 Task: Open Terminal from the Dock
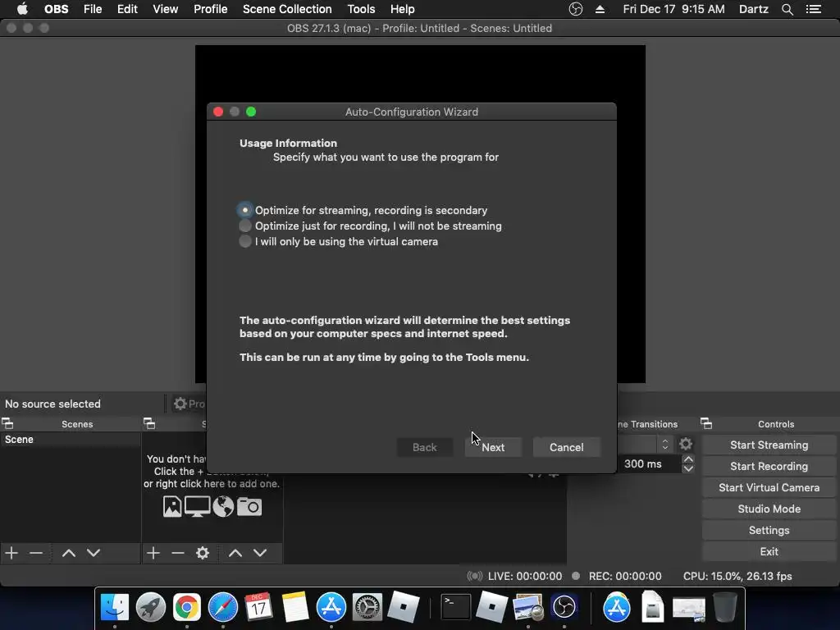[455, 608]
